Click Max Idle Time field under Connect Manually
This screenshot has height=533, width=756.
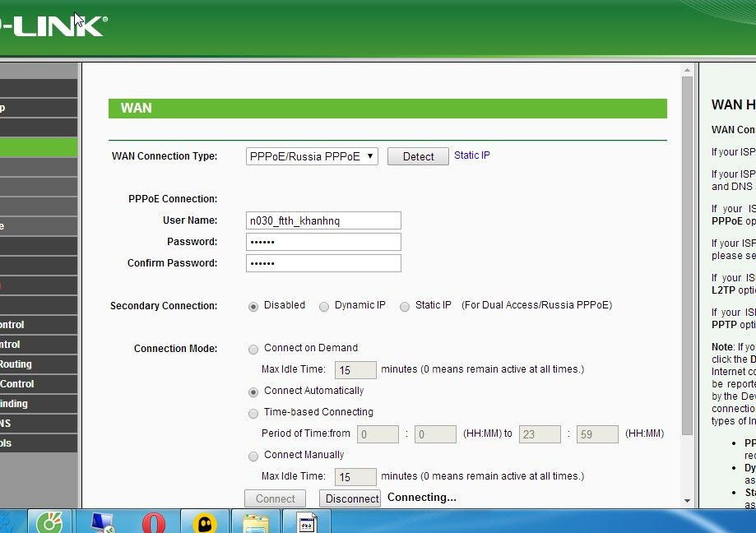pos(355,477)
